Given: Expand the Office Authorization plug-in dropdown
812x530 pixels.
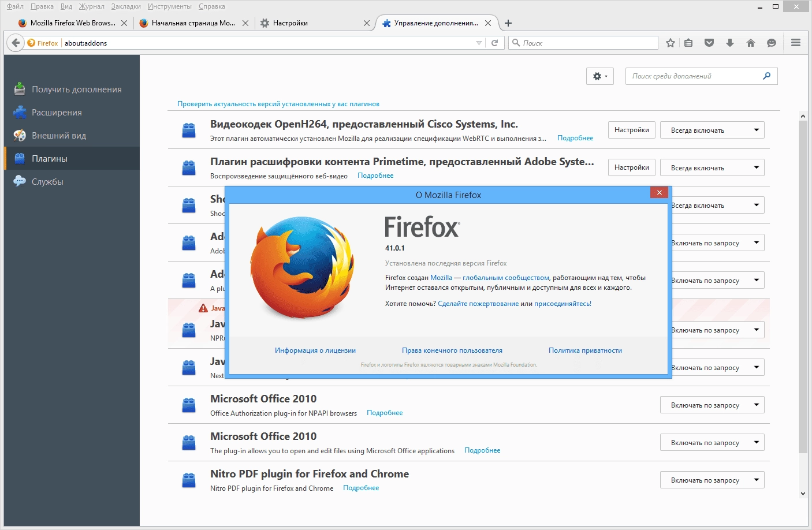Looking at the screenshot, I should pos(712,405).
